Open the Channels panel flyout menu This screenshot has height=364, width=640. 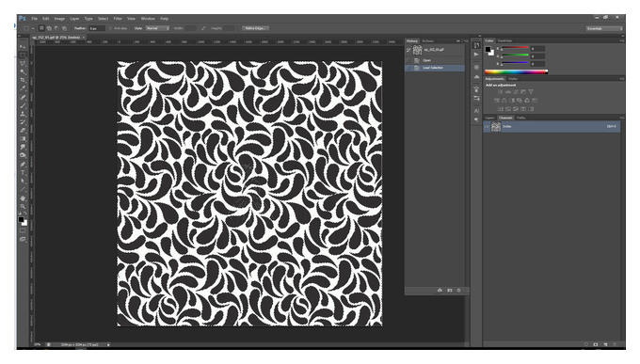click(x=621, y=118)
